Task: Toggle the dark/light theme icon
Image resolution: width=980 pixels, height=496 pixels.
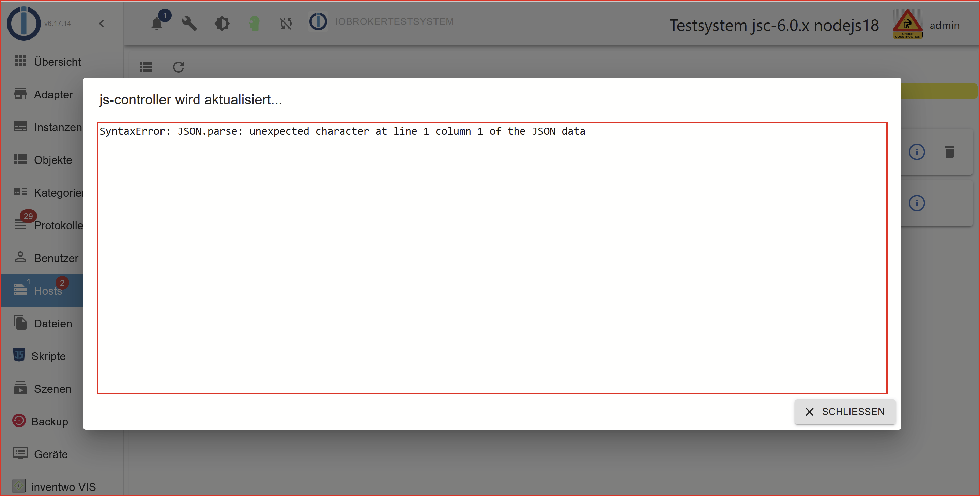Action: [222, 24]
